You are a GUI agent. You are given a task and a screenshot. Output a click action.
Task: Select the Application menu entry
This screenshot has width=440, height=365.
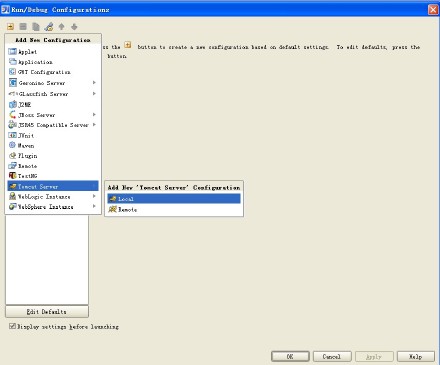tap(53, 62)
